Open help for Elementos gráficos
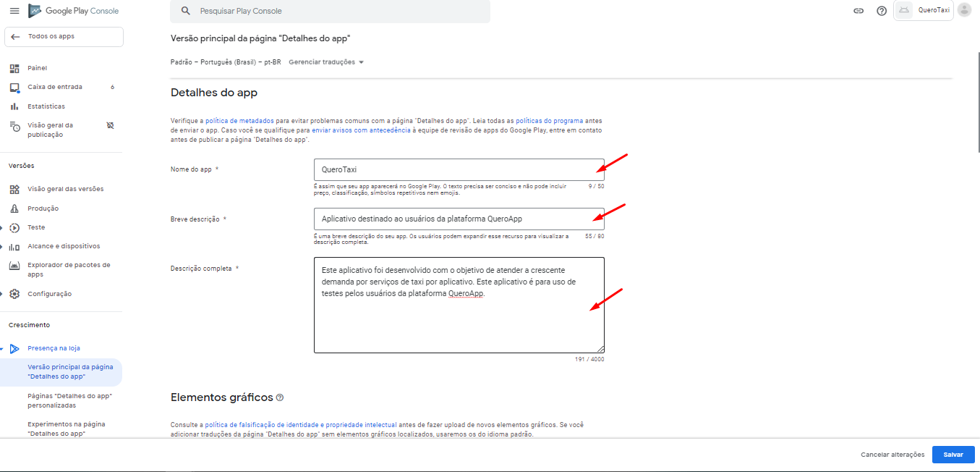 click(280, 397)
